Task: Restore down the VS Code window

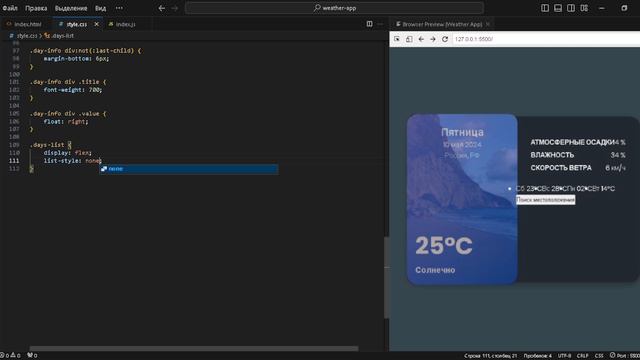Action: 624,8
